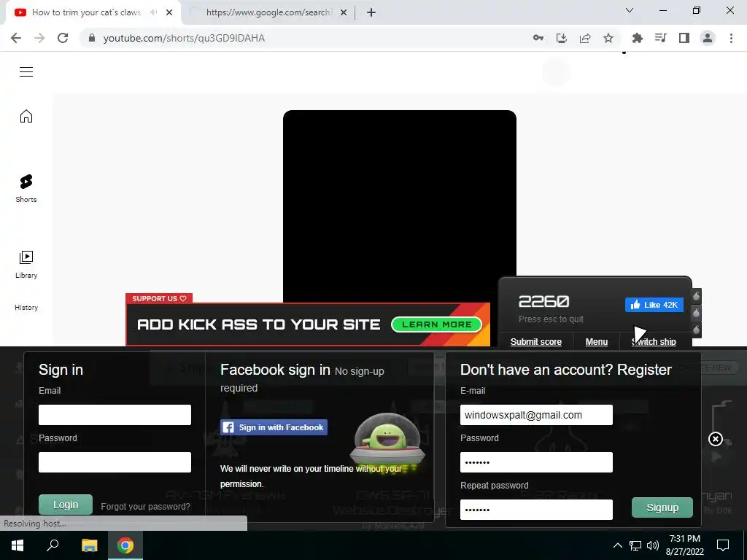Open the taskbar clock and date
The height and width of the screenshot is (560, 747).
(684, 545)
